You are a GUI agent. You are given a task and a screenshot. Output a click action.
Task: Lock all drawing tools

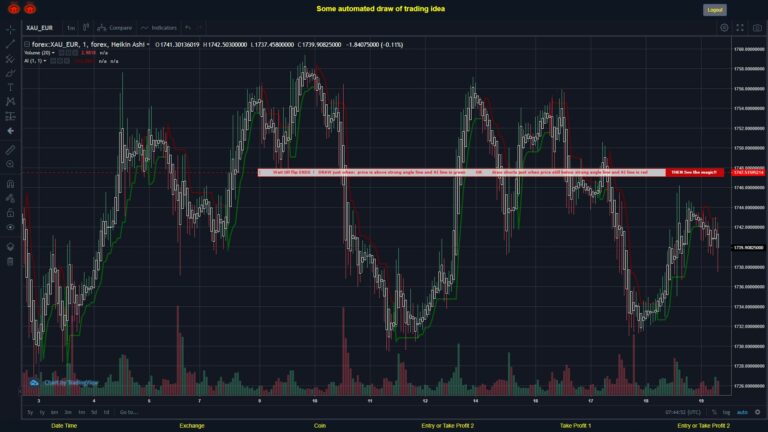10,213
